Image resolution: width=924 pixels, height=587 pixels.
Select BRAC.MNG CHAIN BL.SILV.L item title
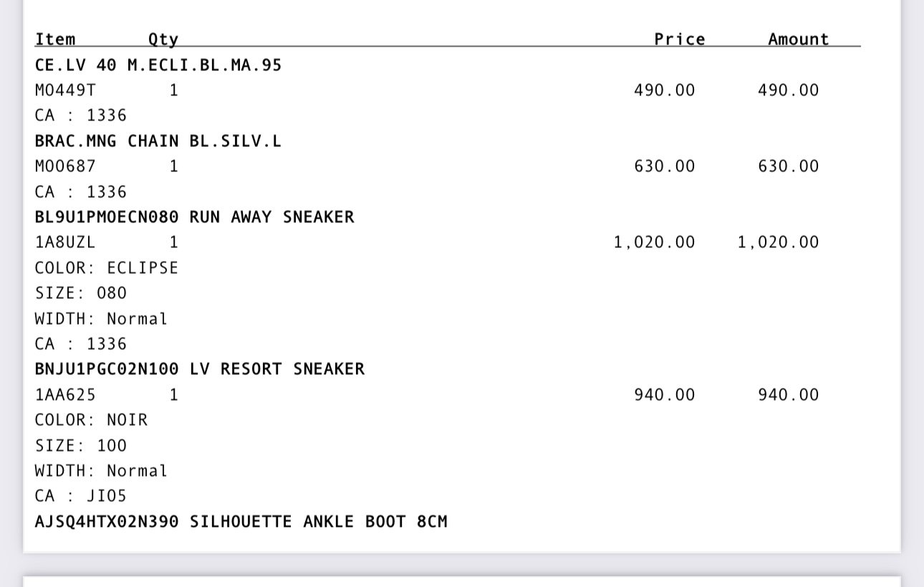158,141
